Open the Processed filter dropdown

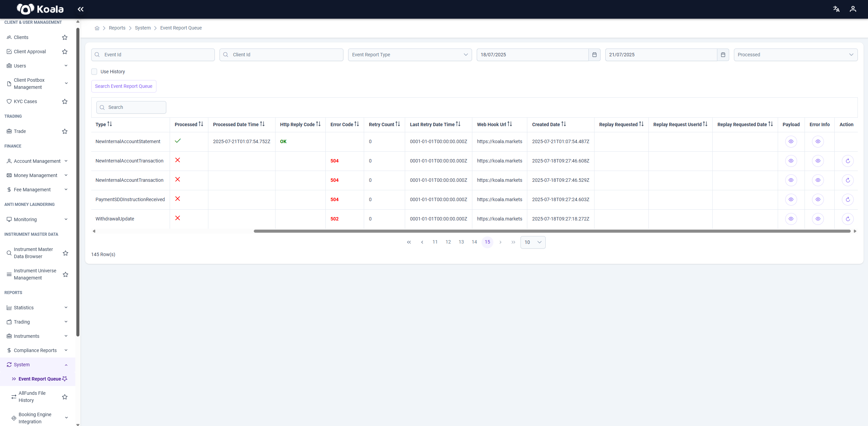(x=795, y=55)
